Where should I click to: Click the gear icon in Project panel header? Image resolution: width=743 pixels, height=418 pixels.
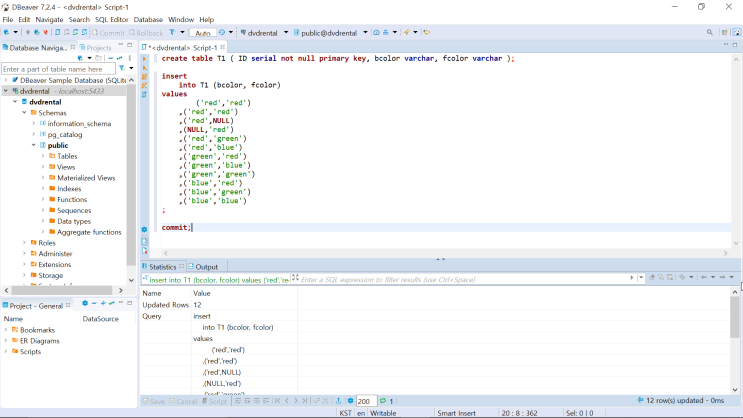pos(85,303)
